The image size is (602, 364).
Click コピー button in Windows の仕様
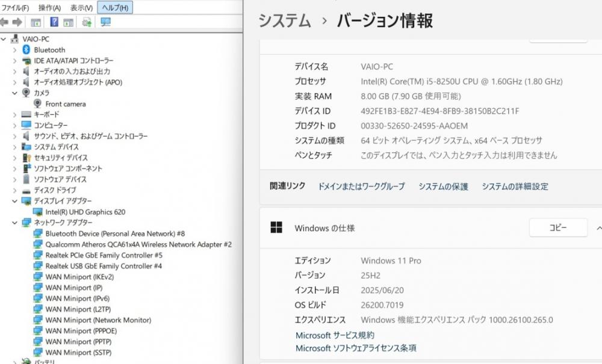[558, 228]
